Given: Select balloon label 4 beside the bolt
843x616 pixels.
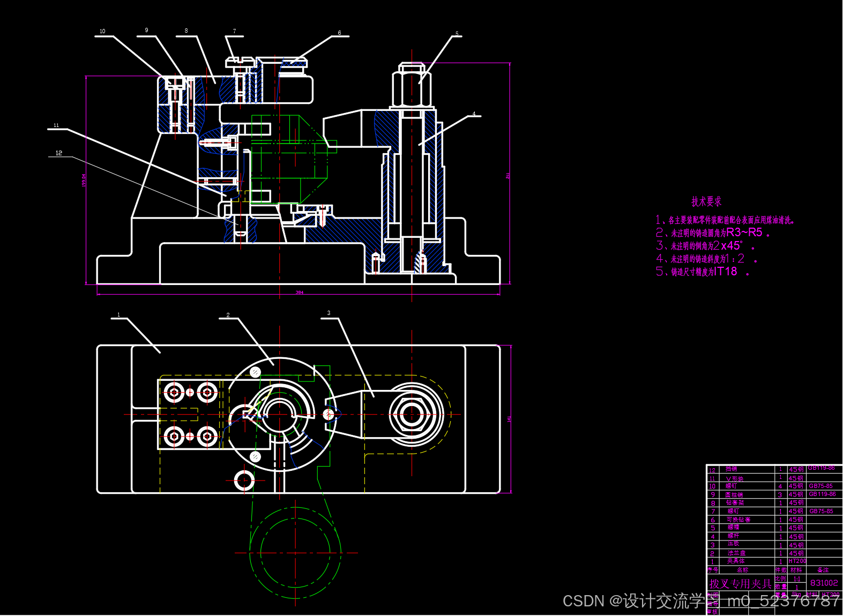Looking at the screenshot, I should coord(474,114).
